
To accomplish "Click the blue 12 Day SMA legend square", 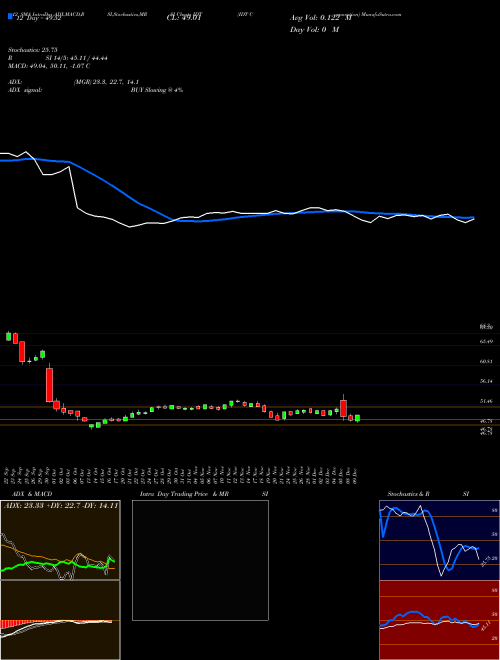I will click(10, 16).
